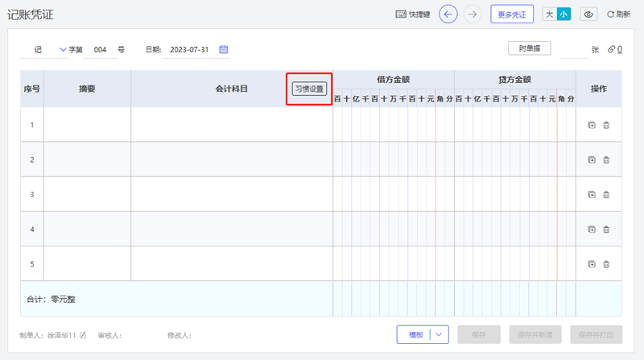Click the 摘要 cell in row 2
Image resolution: width=644 pixels, height=360 pixels.
coord(87,159)
